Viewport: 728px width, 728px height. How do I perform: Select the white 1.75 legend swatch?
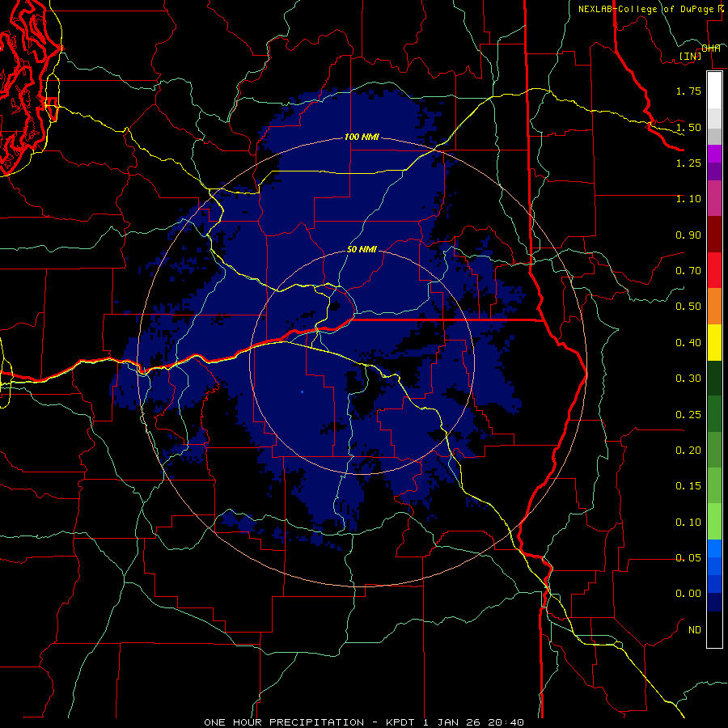tap(714, 91)
